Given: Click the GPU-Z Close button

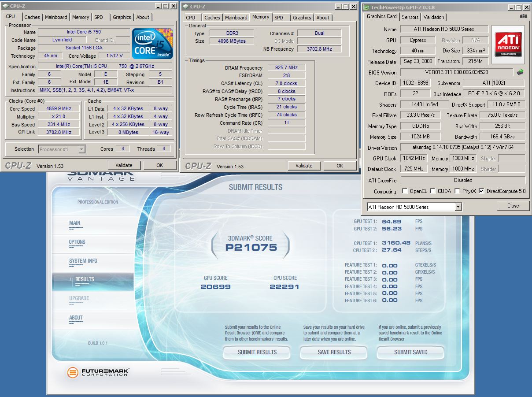Looking at the screenshot, I should 513,206.
